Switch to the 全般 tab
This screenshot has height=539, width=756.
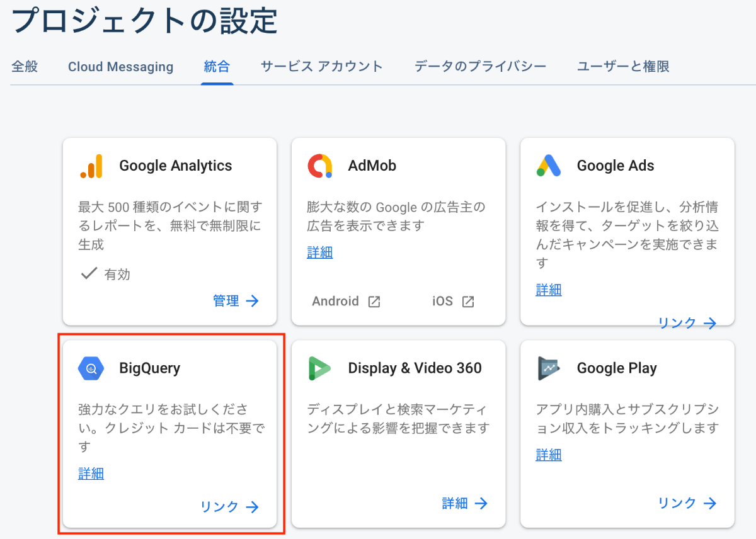click(25, 67)
